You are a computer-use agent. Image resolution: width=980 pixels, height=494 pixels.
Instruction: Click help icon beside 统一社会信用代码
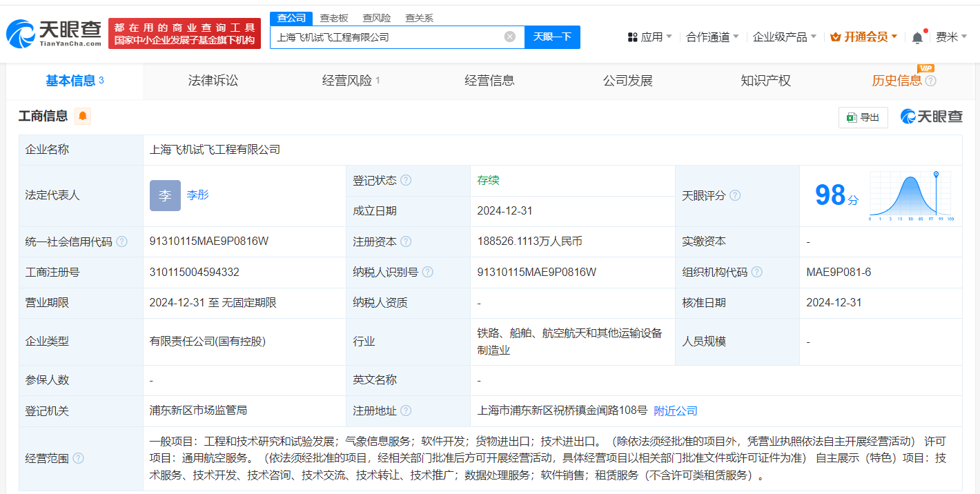[x=121, y=242]
